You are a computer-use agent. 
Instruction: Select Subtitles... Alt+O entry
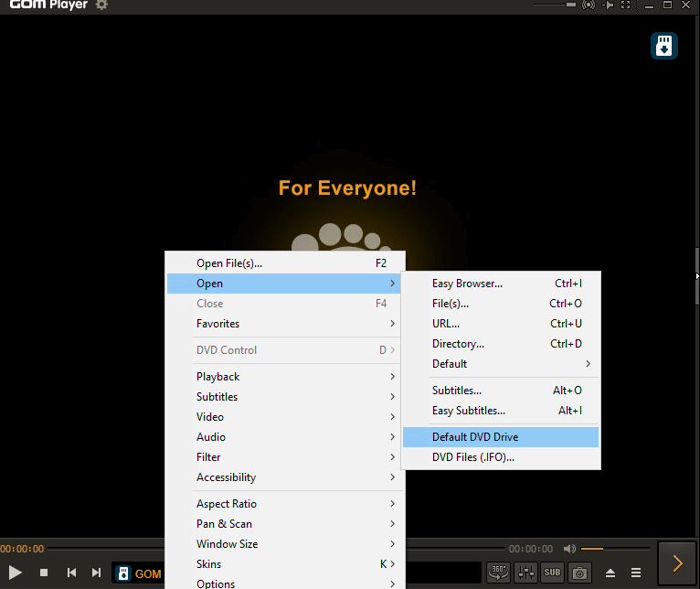pyautogui.click(x=501, y=391)
